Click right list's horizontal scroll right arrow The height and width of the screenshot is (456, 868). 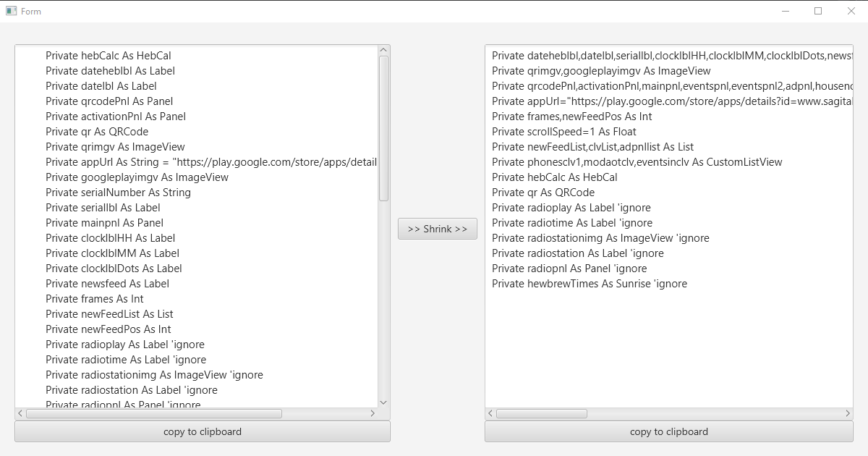click(x=848, y=413)
